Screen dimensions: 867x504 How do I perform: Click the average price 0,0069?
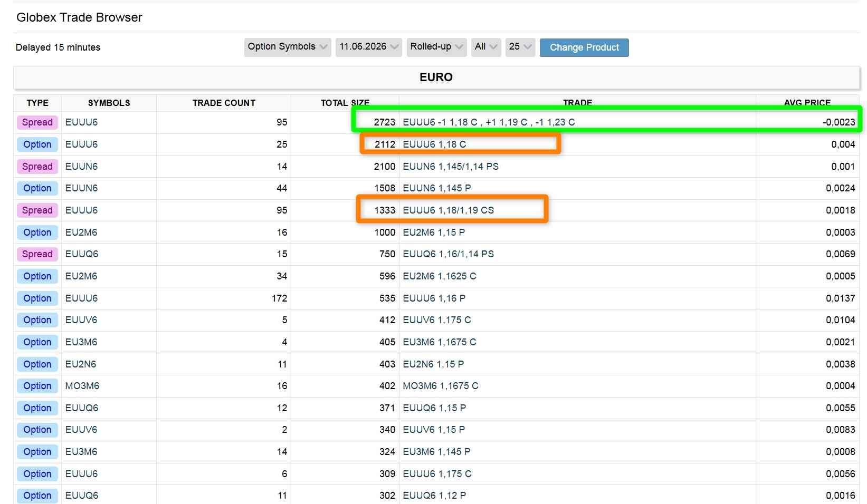(x=841, y=254)
